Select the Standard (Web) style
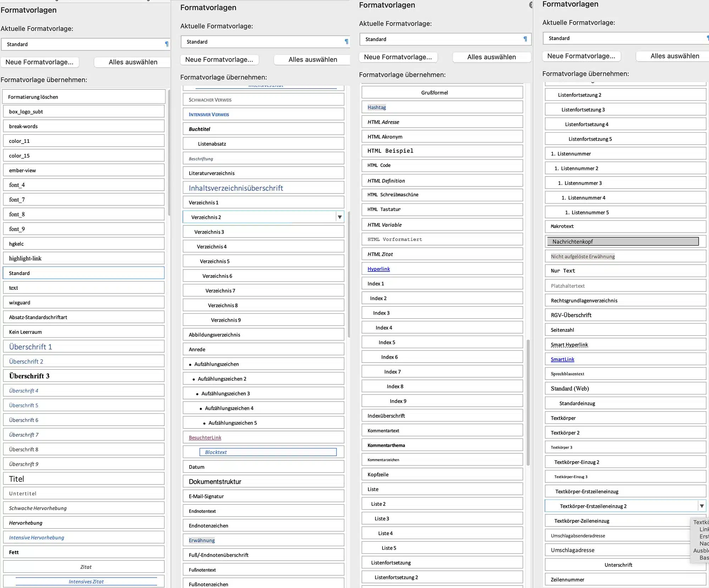Viewport: 709px width, 588px height. click(x=625, y=388)
